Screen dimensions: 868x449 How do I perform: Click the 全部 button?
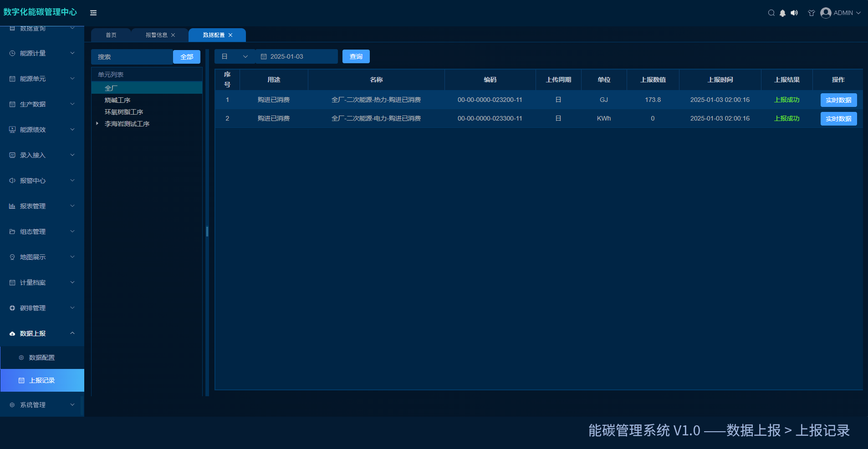[x=187, y=57]
